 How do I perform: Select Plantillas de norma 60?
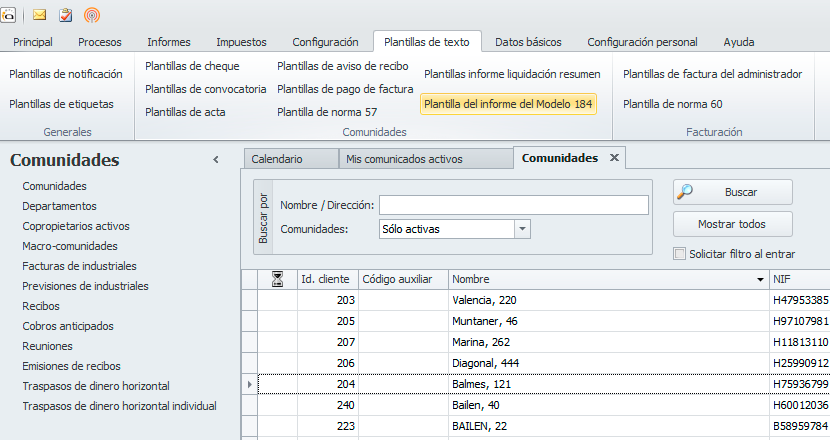(672, 104)
